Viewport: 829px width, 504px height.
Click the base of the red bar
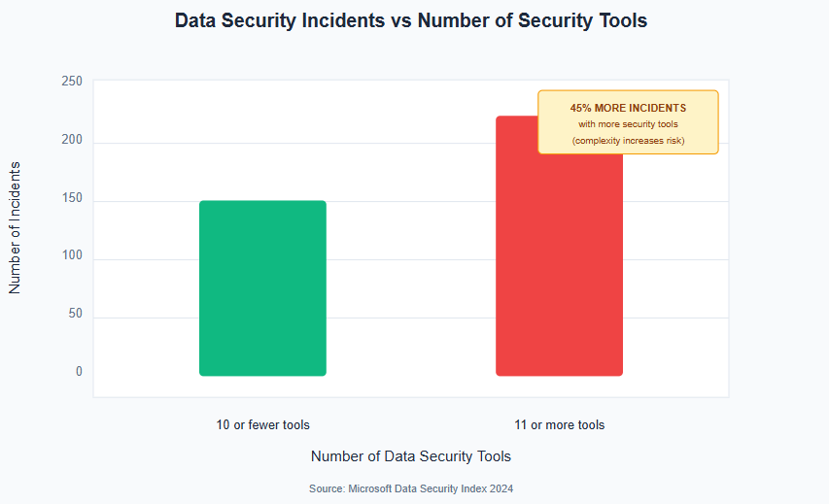pyautogui.click(x=559, y=374)
